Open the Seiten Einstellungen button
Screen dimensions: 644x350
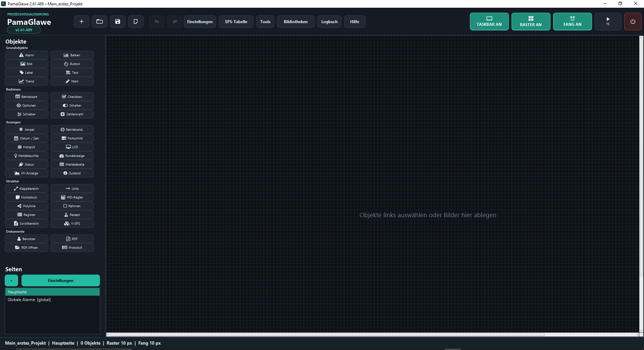(61, 280)
